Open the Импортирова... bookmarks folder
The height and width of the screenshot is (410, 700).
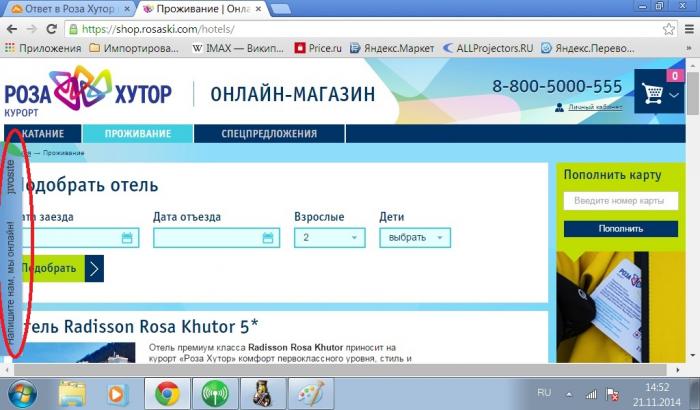point(134,48)
